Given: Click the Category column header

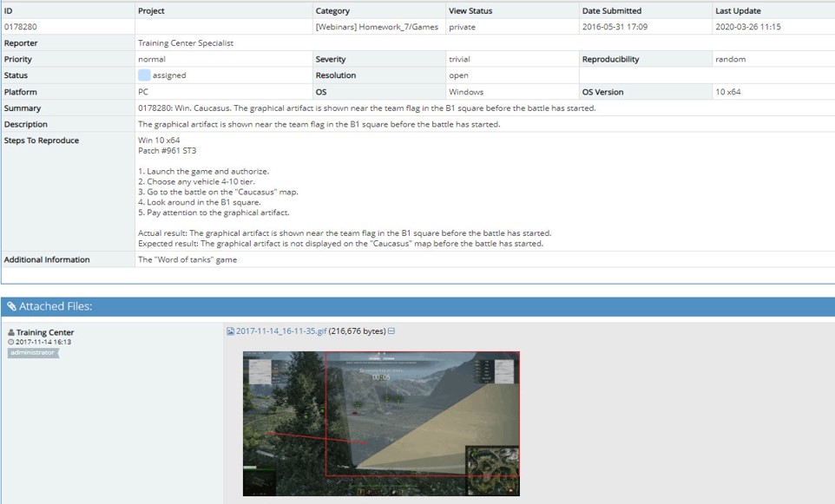Looking at the screenshot, I should [332, 10].
